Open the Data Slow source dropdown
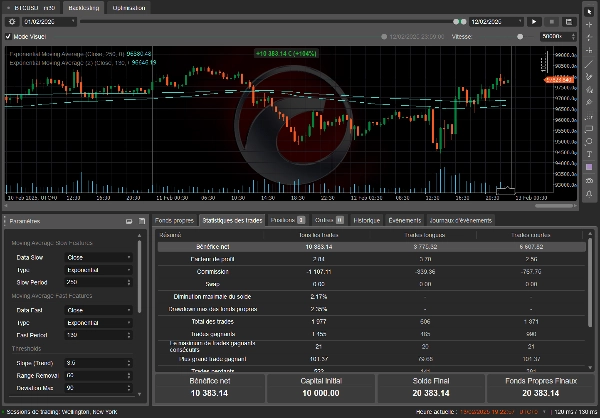 coord(99,257)
